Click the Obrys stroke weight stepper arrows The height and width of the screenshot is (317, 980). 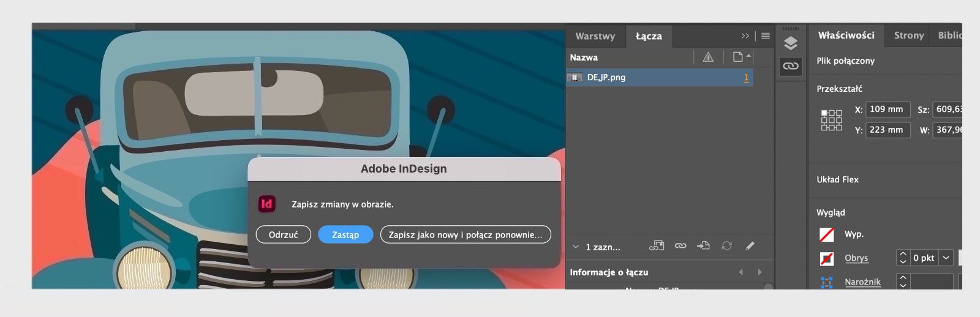(903, 258)
